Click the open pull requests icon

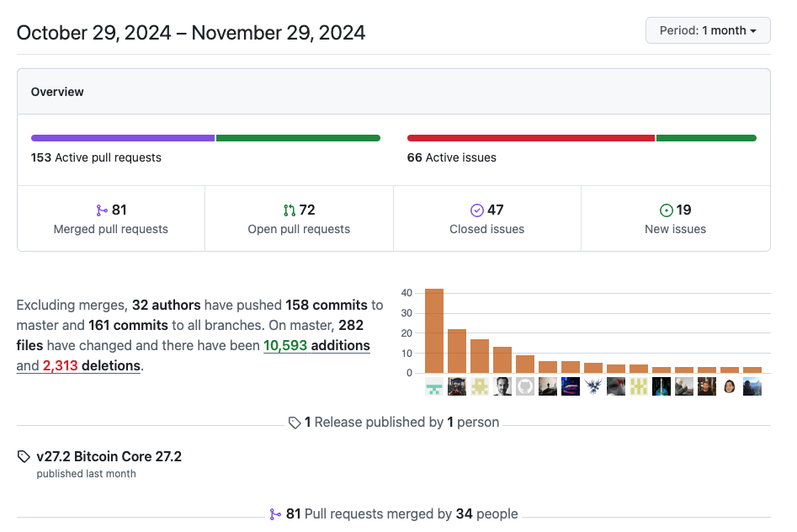(x=290, y=210)
